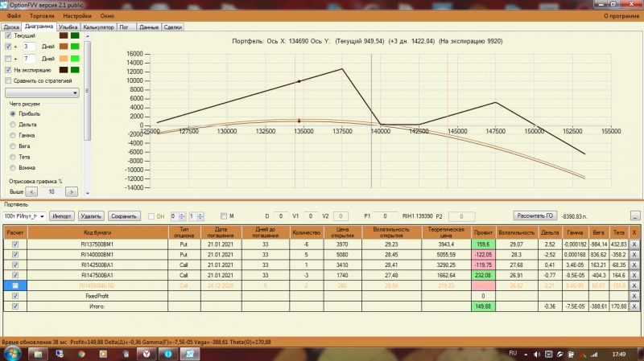Delete row RI140000BM1 with X button
The width and height of the screenshot is (644, 361).
[634, 254]
